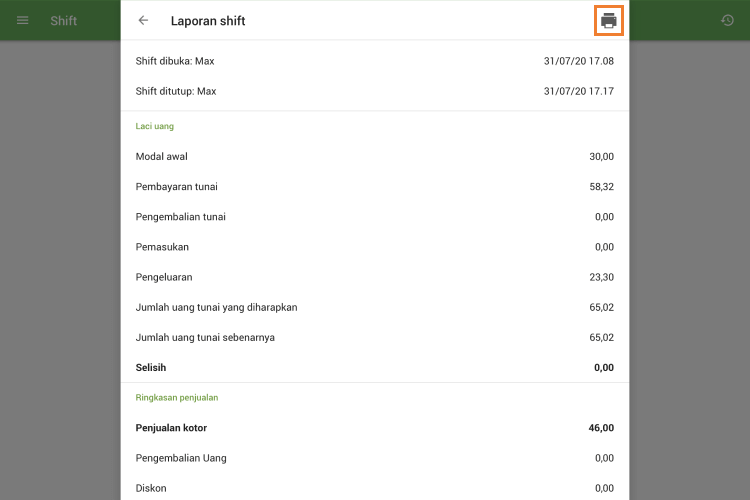
Task: Select the Pemasukan row
Action: point(374,246)
